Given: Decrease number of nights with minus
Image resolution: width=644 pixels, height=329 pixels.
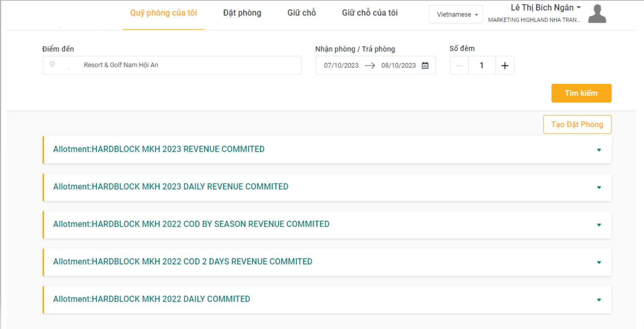Looking at the screenshot, I should (459, 65).
